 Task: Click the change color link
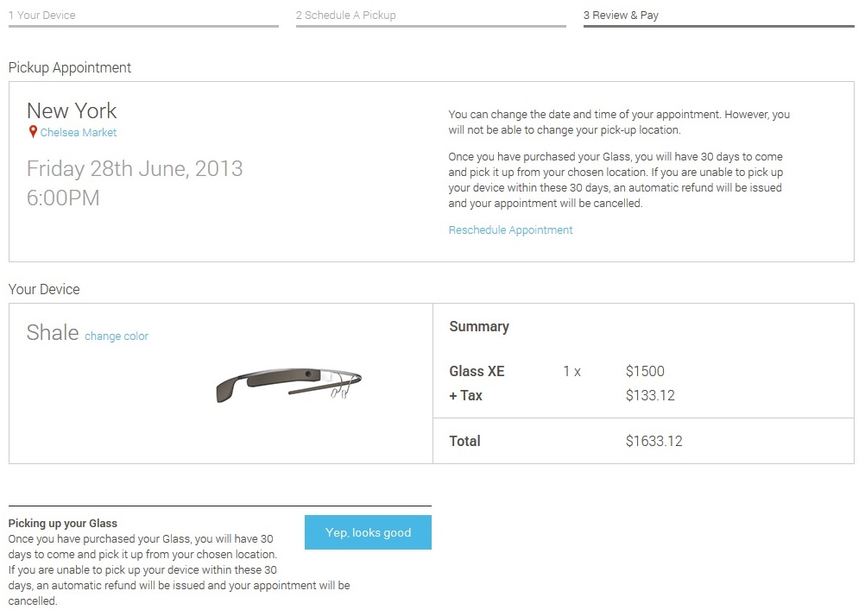(117, 336)
